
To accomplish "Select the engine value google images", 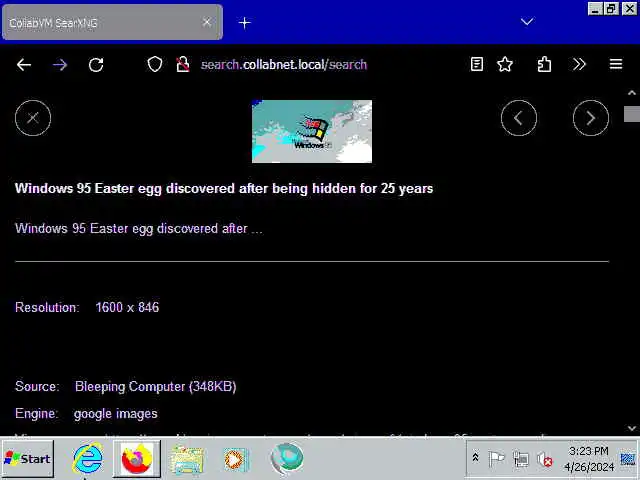I will coord(116,413).
